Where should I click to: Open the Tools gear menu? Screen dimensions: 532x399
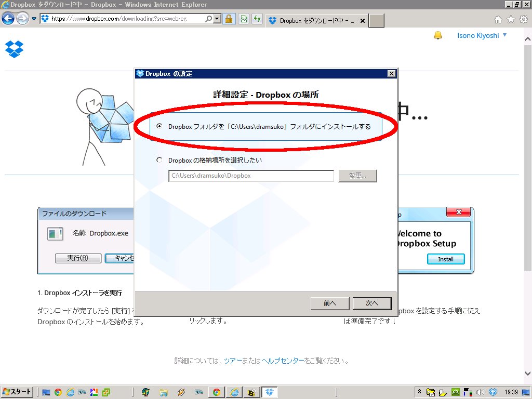524,20
